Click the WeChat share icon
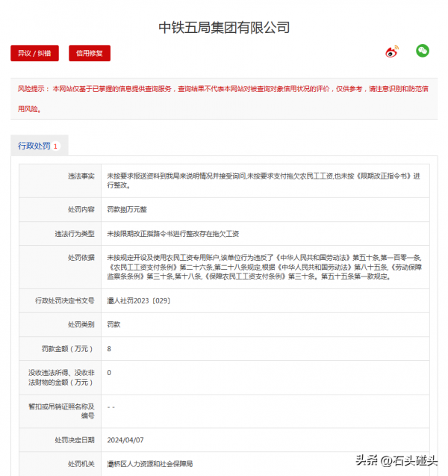Viewport: 448px width, 476px height. tap(423, 51)
